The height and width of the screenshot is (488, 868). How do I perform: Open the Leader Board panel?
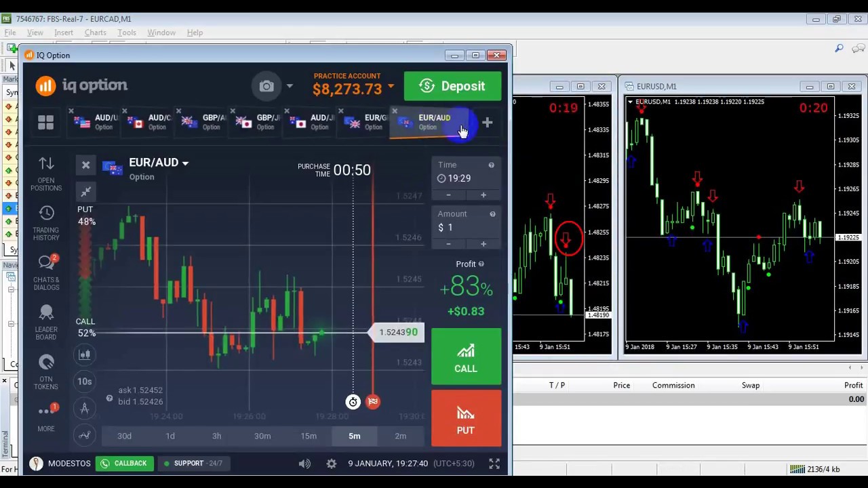coord(46,322)
